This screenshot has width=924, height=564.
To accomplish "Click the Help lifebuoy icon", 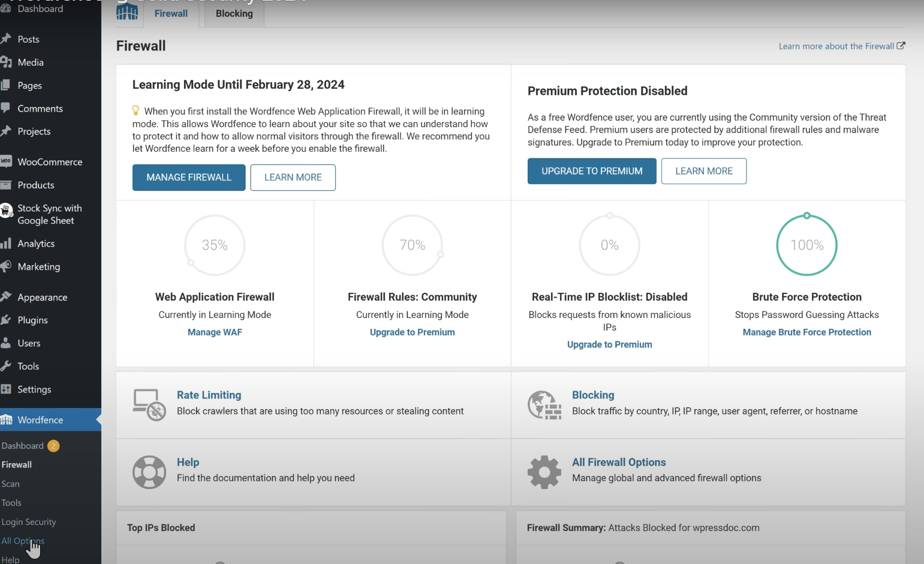I will tap(149, 472).
